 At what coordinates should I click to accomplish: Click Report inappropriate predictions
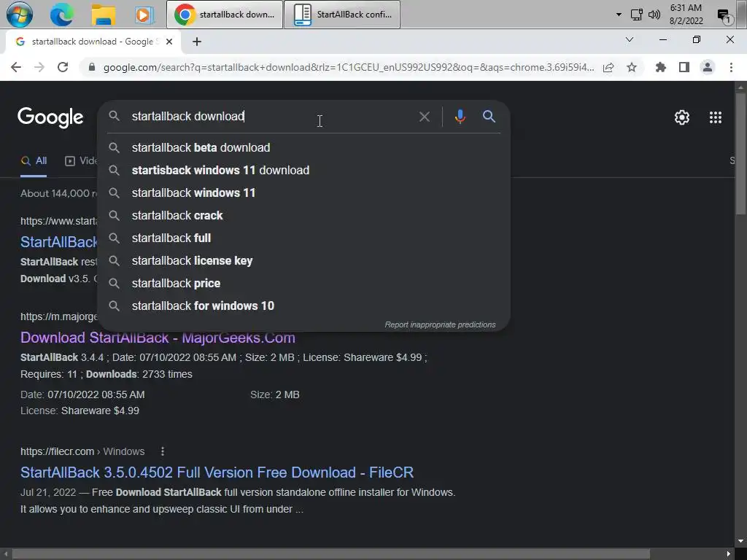tap(440, 324)
